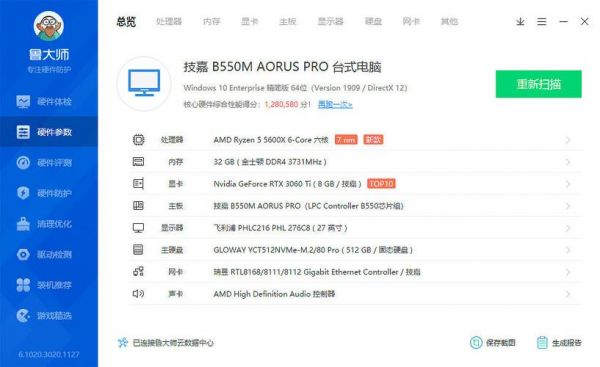Click the 1,280,580 score value
The image size is (600, 367).
click(281, 104)
